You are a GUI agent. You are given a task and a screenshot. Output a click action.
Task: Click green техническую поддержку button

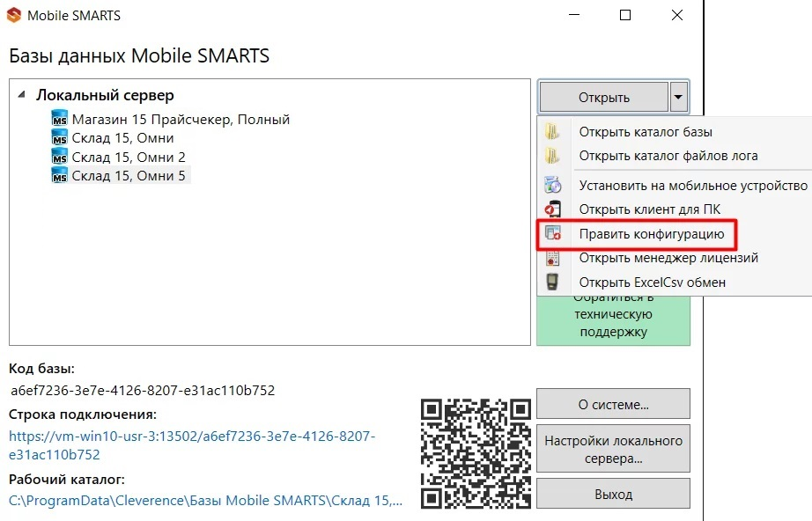pos(613,320)
